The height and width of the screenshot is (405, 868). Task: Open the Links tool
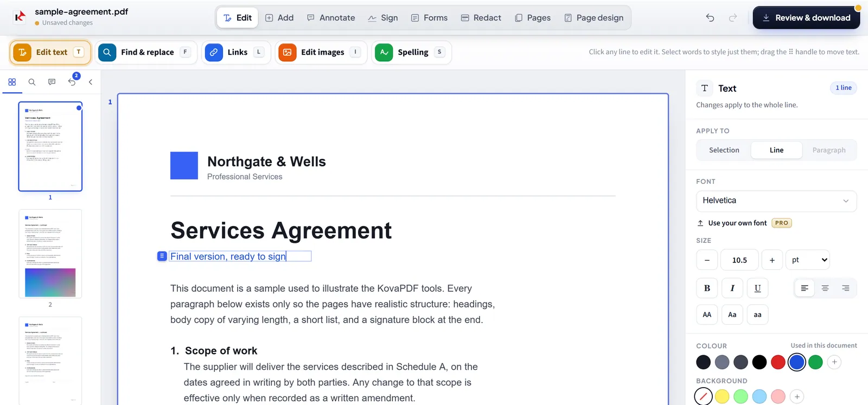[236, 53]
